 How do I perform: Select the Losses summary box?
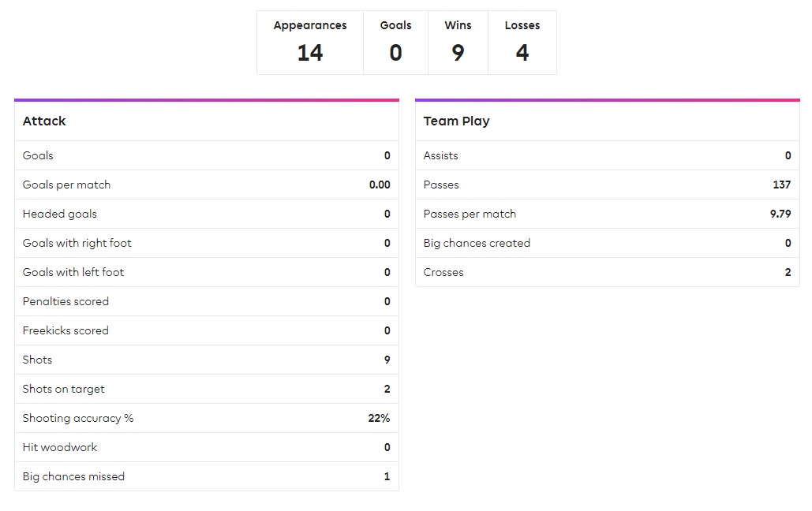522,43
